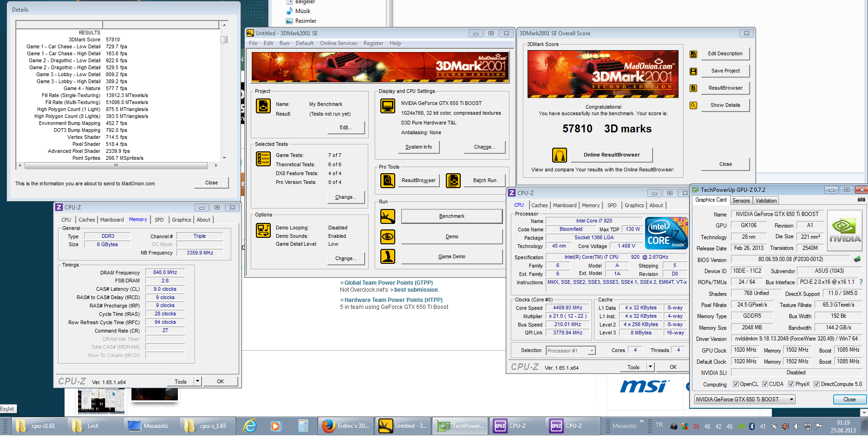Select the SPD tab in the left CPU-Z window
868x438 pixels.
tap(159, 220)
